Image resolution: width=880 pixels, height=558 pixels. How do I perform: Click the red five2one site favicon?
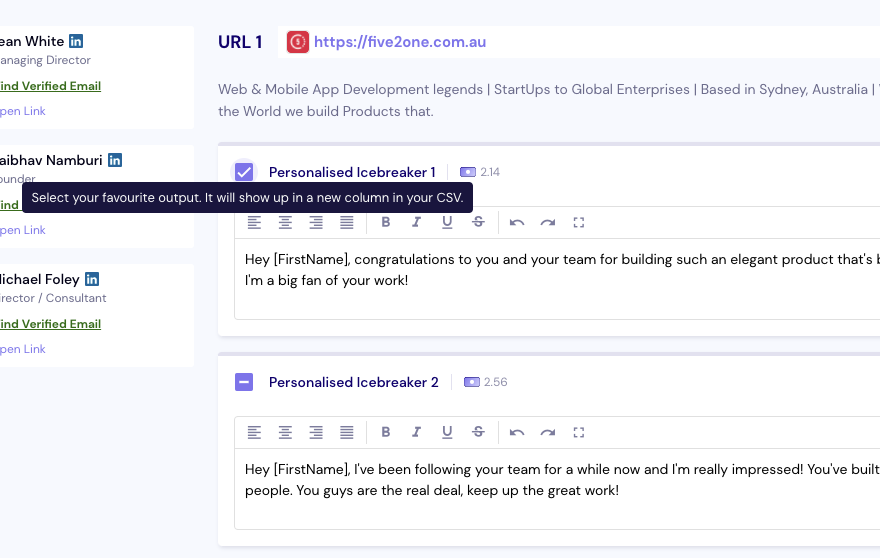(298, 42)
